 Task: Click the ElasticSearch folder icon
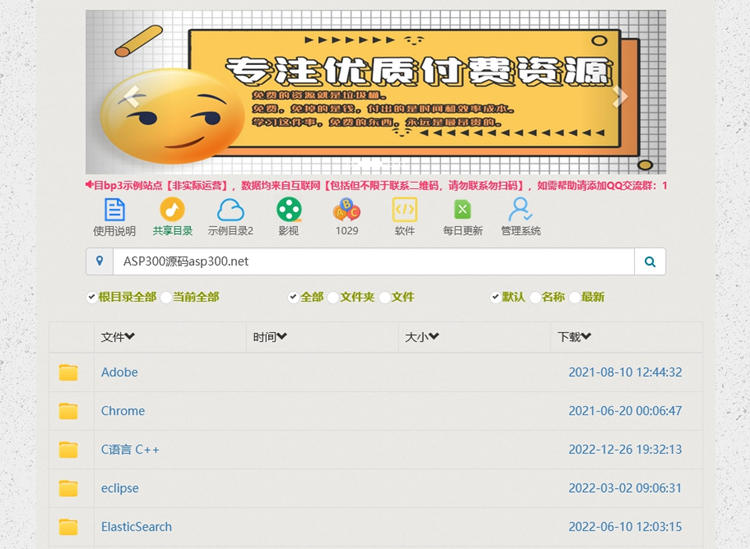point(68,527)
